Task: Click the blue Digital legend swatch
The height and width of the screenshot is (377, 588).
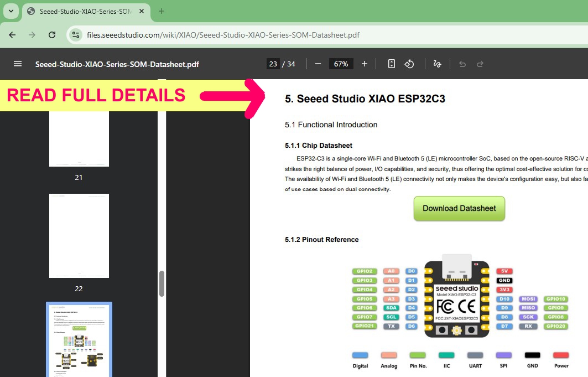Action: coord(360,355)
